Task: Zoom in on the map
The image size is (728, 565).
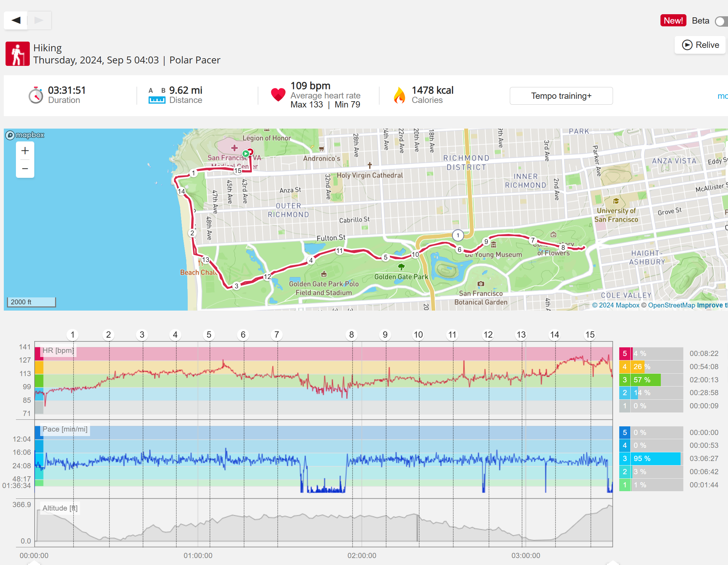Action: pos(25,151)
